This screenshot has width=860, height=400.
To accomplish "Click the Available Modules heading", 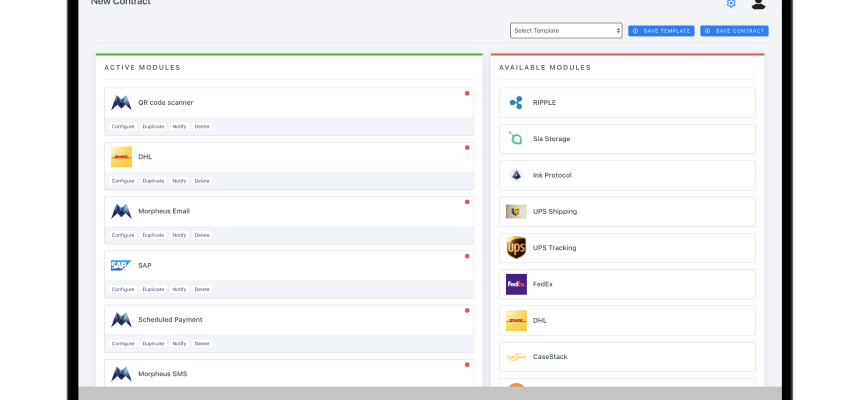I will coord(545,67).
